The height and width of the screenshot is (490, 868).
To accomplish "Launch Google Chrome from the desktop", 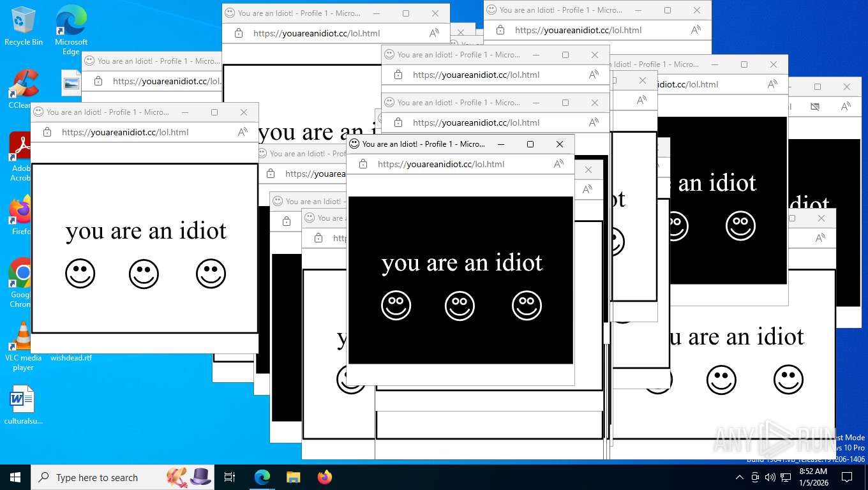I will click(x=21, y=282).
